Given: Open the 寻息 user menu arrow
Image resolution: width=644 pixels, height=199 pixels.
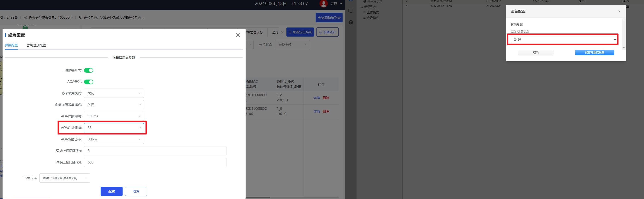Looking at the screenshot, I should (341, 3).
